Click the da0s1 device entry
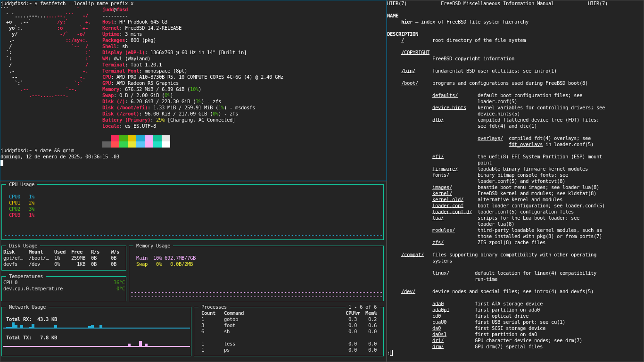Screen dimensions: 644x362 (439, 334)
